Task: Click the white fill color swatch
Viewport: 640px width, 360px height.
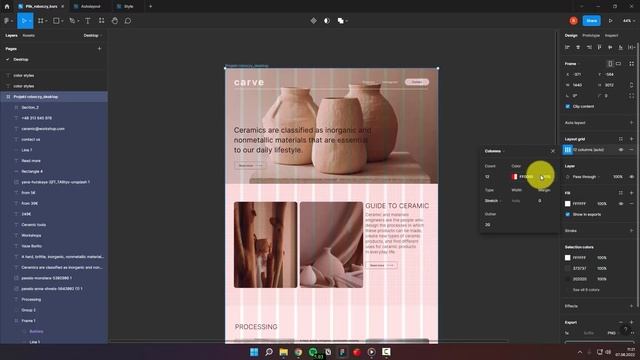Action: tap(568, 204)
